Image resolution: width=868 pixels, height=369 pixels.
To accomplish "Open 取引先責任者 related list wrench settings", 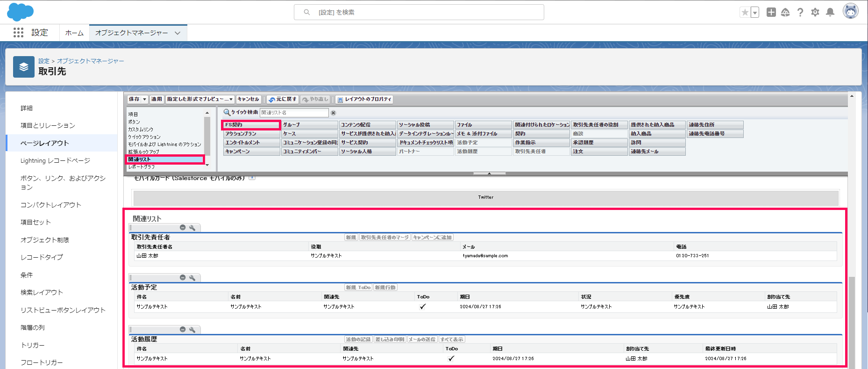I will (x=192, y=227).
